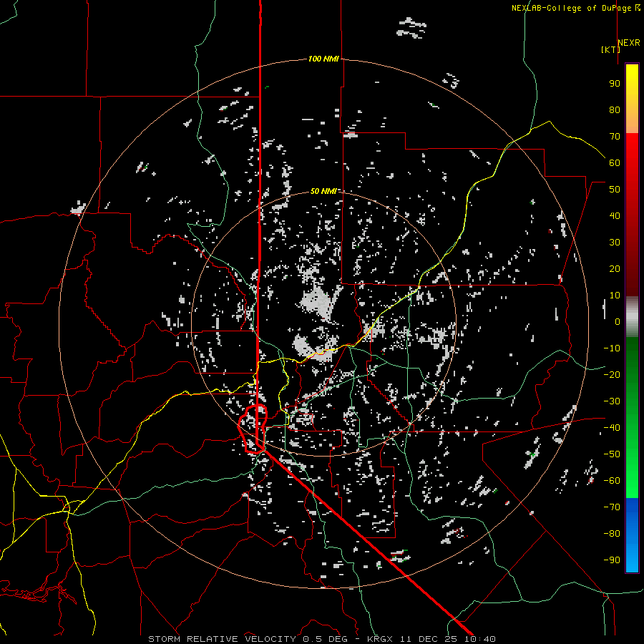
Task: Select the 40 value on the velocity scale
Action: point(615,215)
